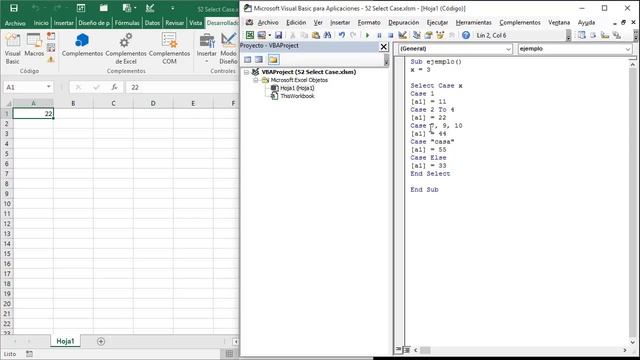The width and height of the screenshot is (640, 360).
Task: Collapse the VBAProject (52 Select Case.xlsm) node
Action: (x=247, y=72)
